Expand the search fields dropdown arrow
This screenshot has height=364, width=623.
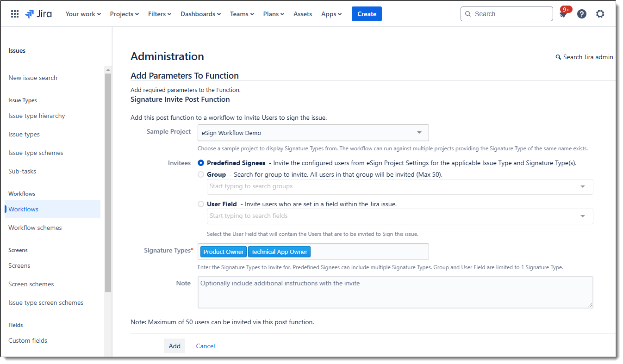pyautogui.click(x=583, y=216)
